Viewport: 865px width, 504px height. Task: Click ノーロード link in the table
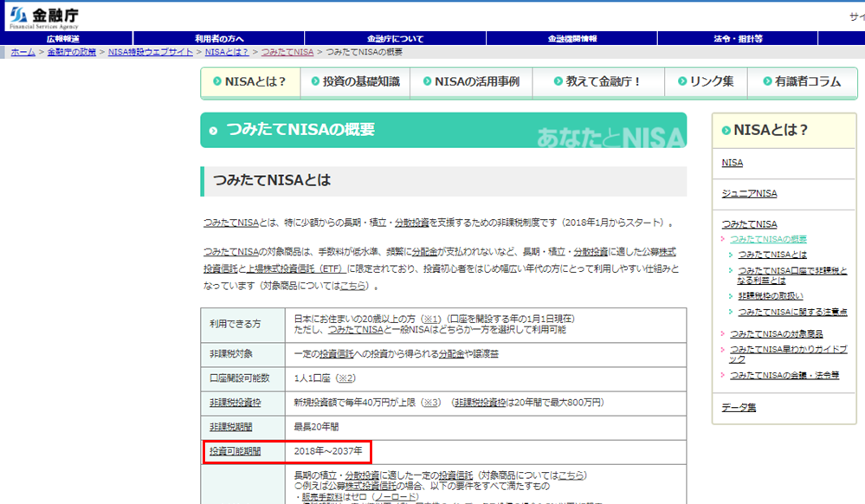[396, 497]
